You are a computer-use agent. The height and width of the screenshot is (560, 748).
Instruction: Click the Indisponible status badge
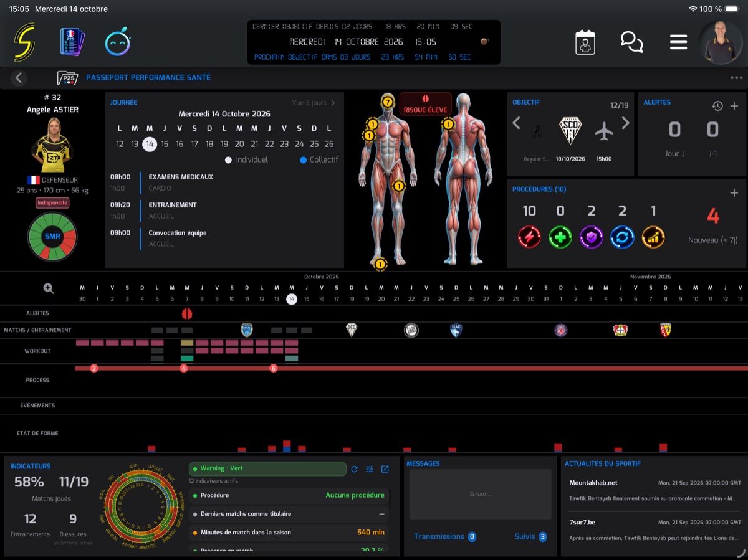click(x=52, y=203)
